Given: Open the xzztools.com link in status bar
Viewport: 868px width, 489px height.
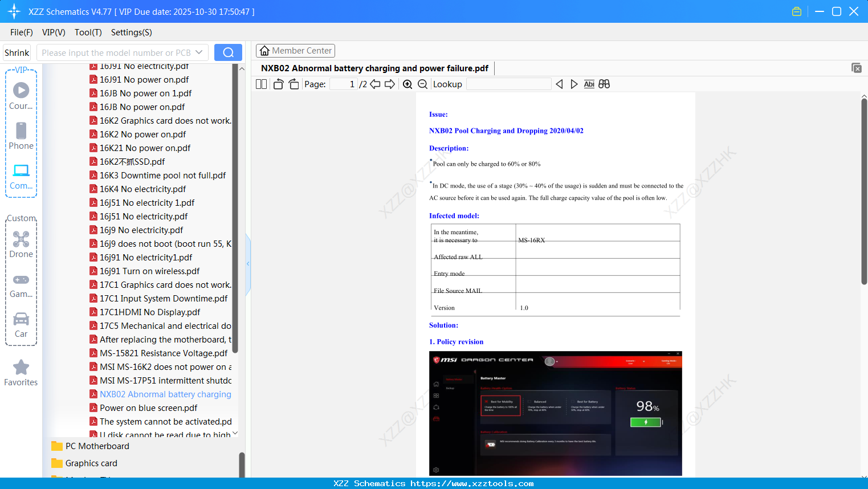Looking at the screenshot, I should tap(472, 483).
